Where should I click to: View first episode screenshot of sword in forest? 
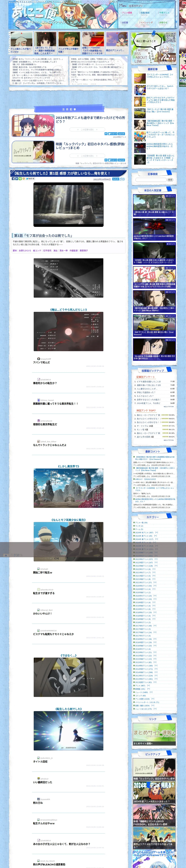(x=69, y=205)
